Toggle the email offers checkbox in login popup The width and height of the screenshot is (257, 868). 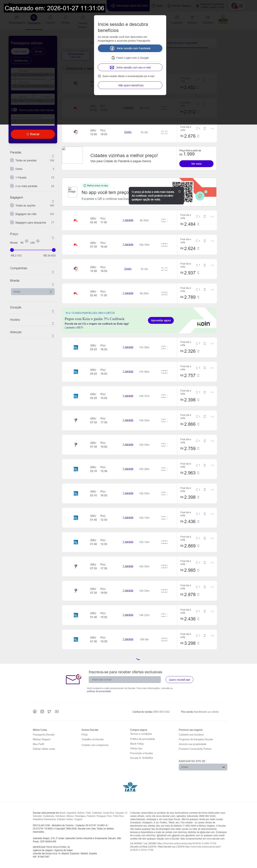99,76
